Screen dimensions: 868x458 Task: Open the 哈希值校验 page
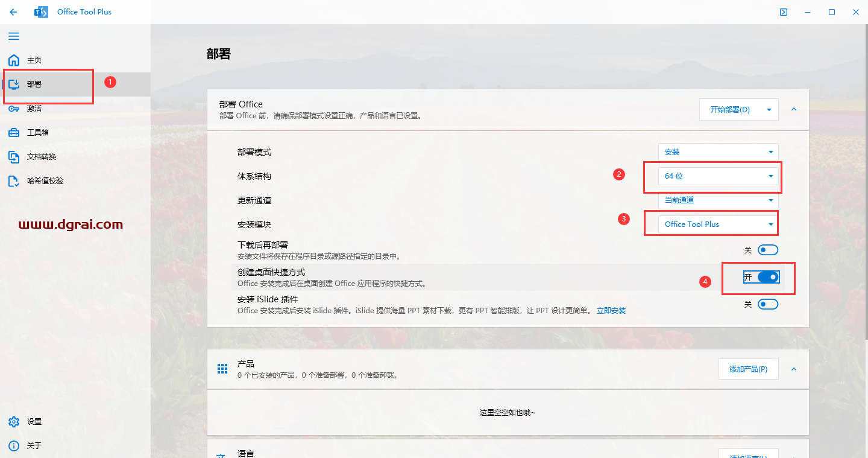click(x=75, y=181)
